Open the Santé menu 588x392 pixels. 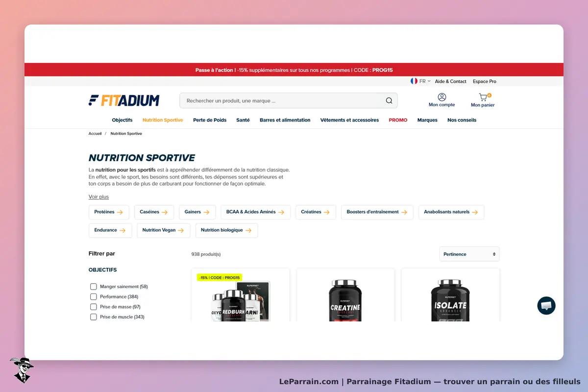[x=243, y=120]
